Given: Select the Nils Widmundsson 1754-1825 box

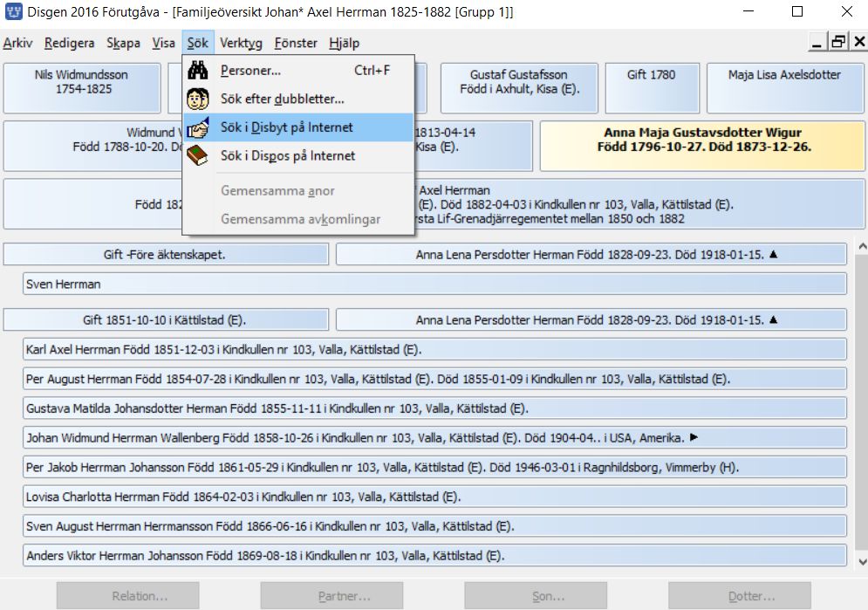Looking at the screenshot, I should click(x=82, y=88).
